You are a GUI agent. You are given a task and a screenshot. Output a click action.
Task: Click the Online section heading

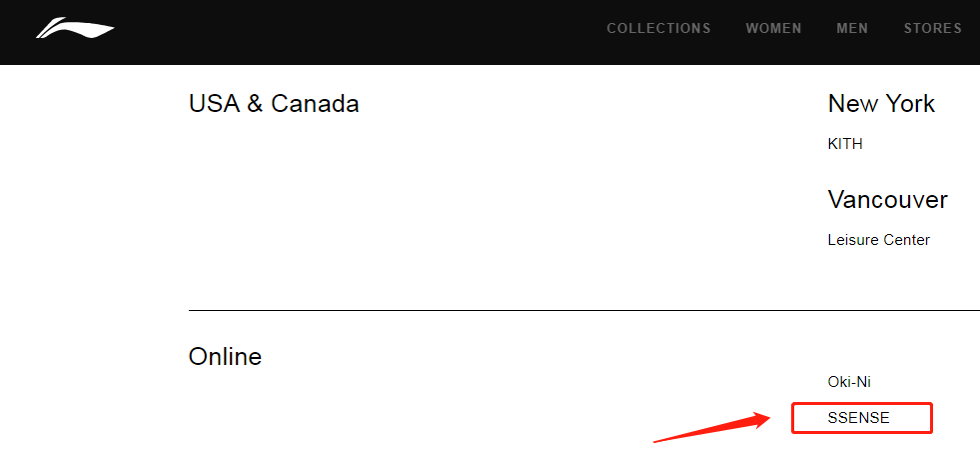(225, 357)
